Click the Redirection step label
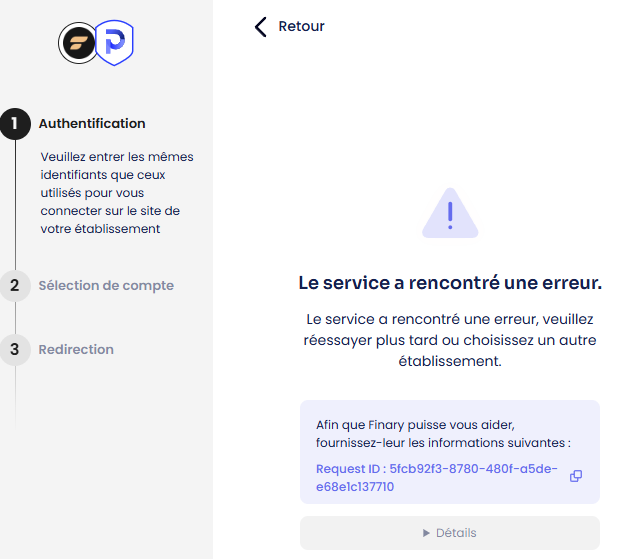This screenshot has height=559, width=625. 76,350
